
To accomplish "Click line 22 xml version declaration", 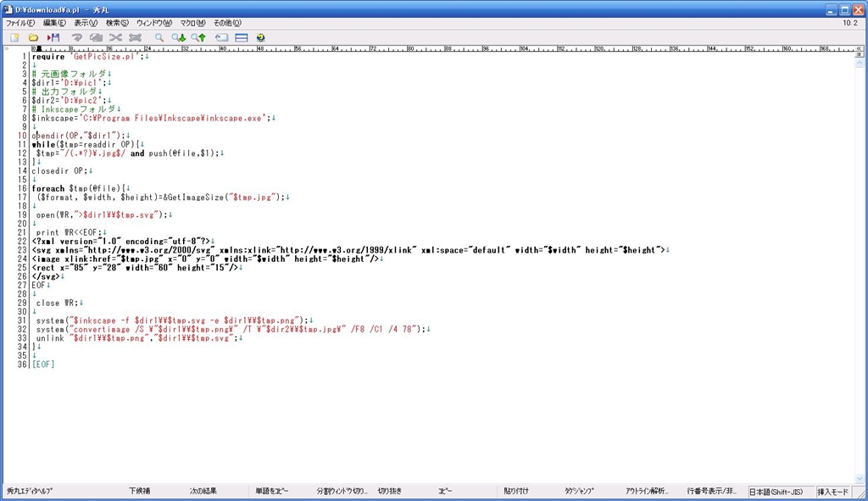I will pos(121,242).
